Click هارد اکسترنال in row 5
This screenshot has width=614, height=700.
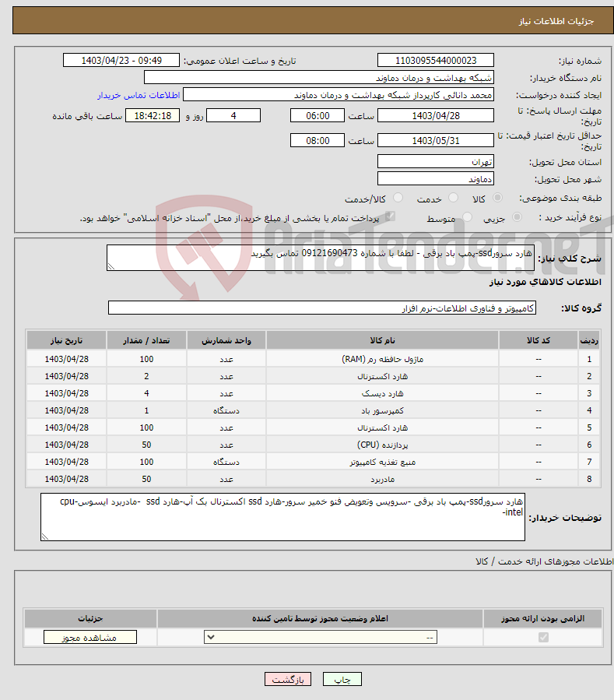382,427
